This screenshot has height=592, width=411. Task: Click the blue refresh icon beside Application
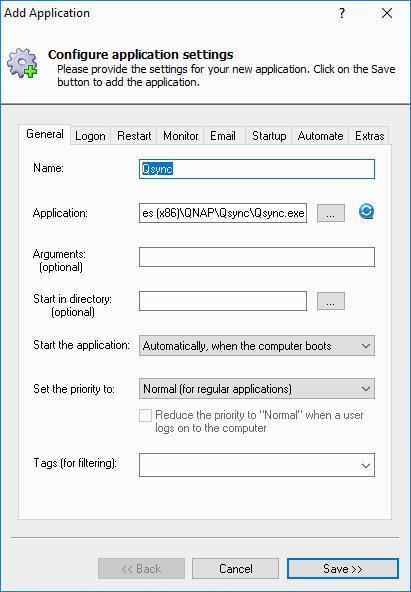(366, 212)
